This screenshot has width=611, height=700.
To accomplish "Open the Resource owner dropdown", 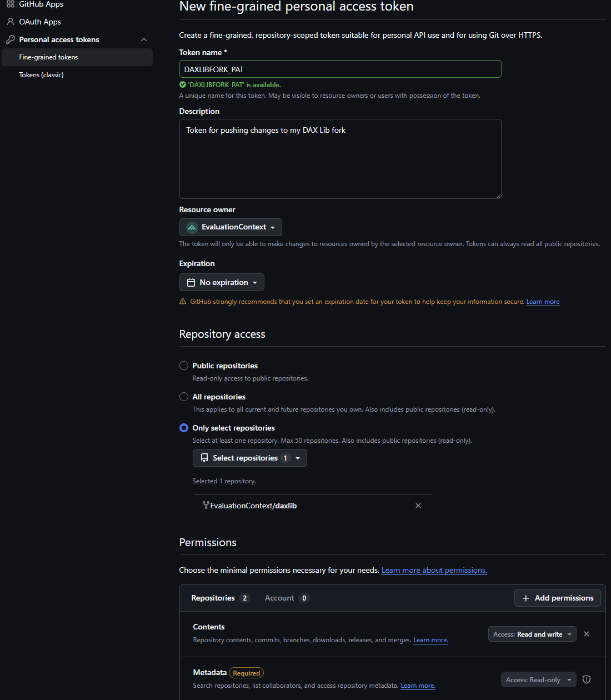I will click(x=230, y=227).
